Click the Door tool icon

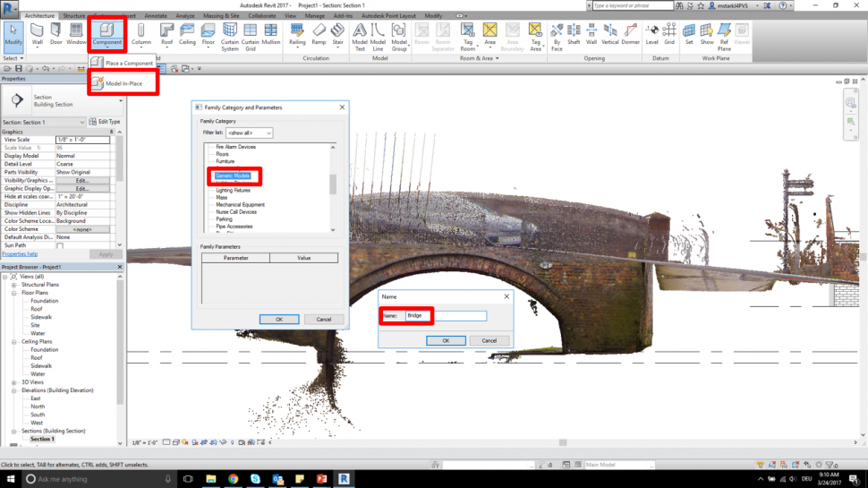56,34
